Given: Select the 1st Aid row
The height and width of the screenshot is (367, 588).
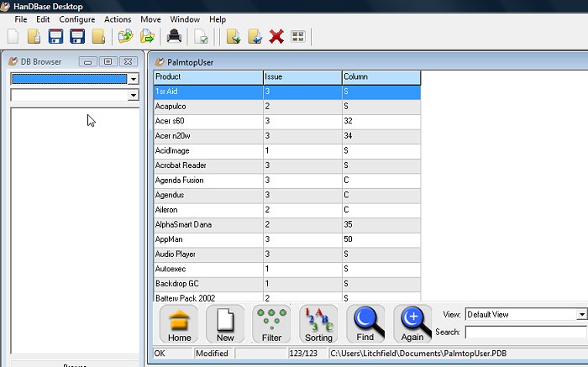Looking at the screenshot, I should pos(287,92).
